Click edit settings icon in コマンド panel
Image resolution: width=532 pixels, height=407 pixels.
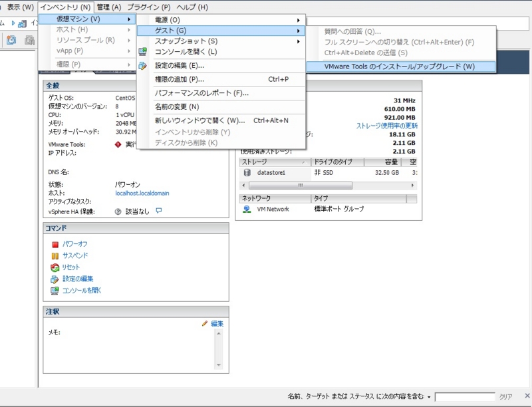pos(55,279)
